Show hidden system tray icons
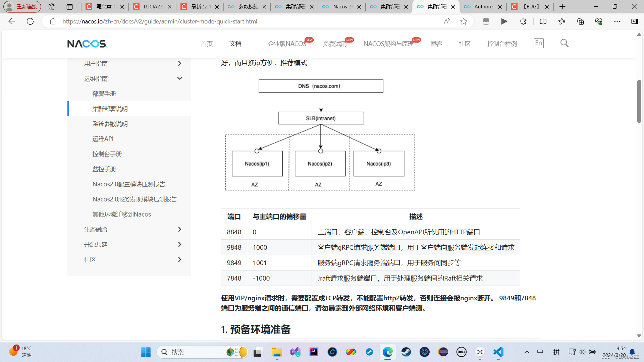644x362 pixels. (527, 352)
